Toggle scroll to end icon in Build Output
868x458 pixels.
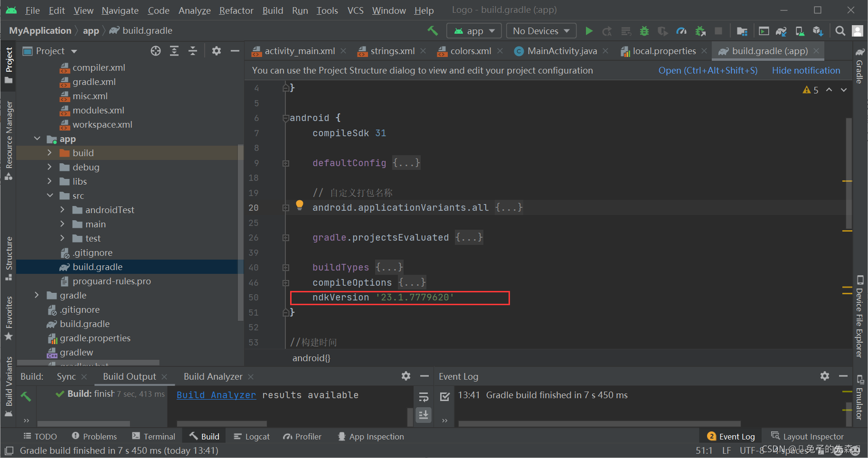pos(424,415)
